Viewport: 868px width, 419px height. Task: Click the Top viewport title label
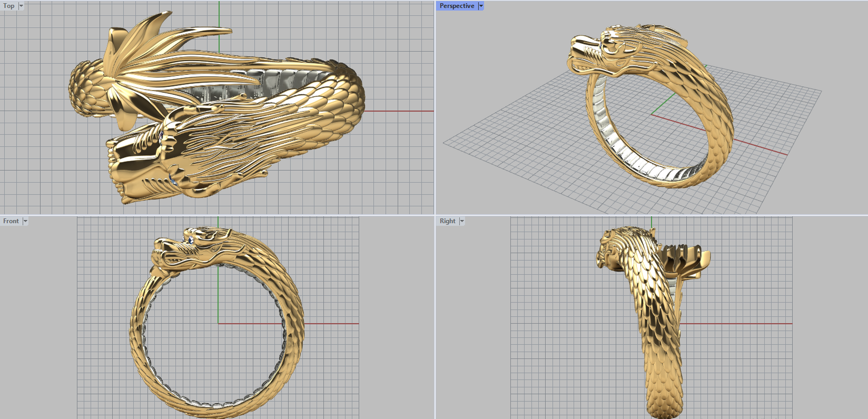(9, 6)
